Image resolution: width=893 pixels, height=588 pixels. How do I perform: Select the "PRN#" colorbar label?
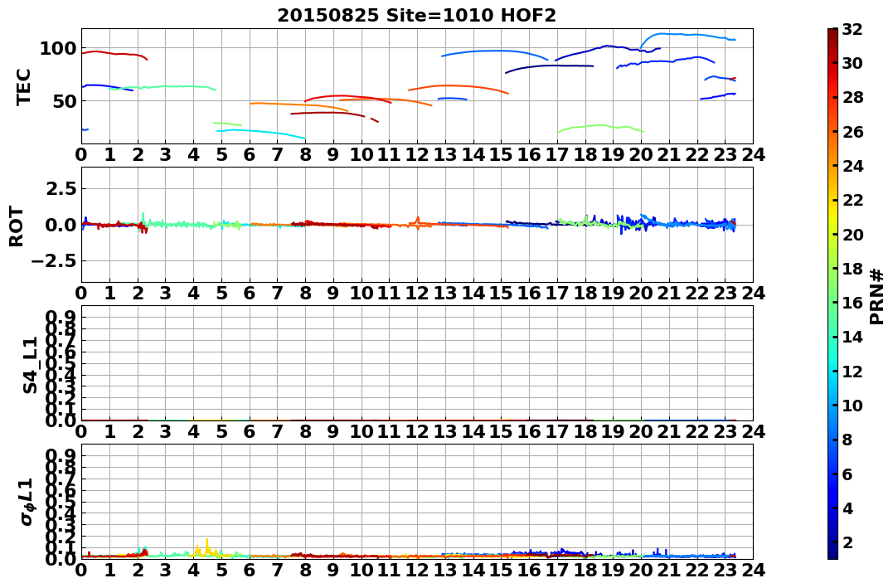tap(876, 296)
